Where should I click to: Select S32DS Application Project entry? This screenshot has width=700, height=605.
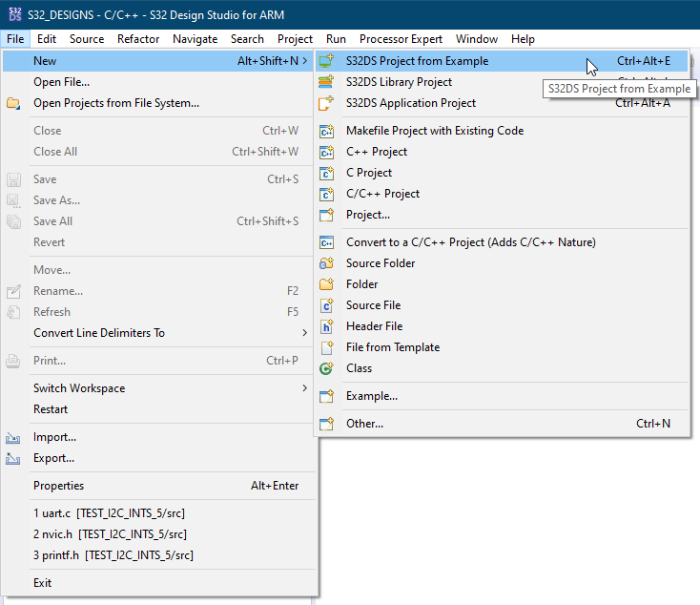(x=502, y=103)
